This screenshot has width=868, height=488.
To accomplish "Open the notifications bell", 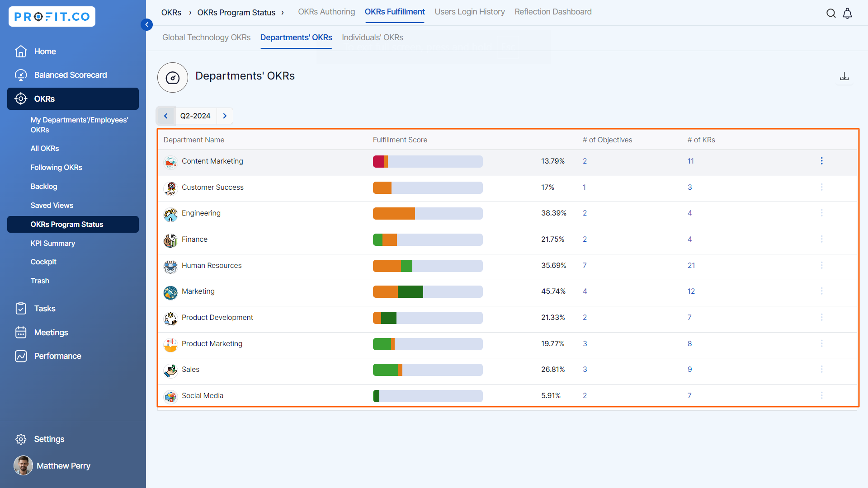I will [848, 13].
